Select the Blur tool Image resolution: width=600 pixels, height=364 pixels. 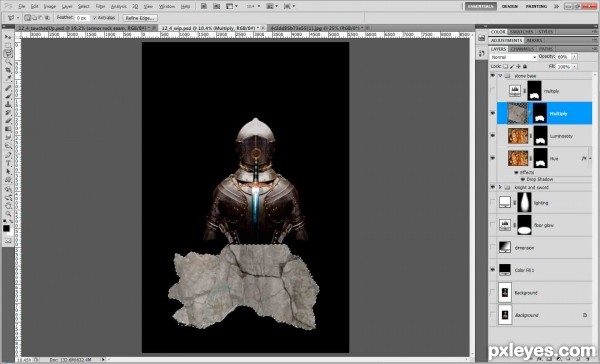[x=8, y=137]
